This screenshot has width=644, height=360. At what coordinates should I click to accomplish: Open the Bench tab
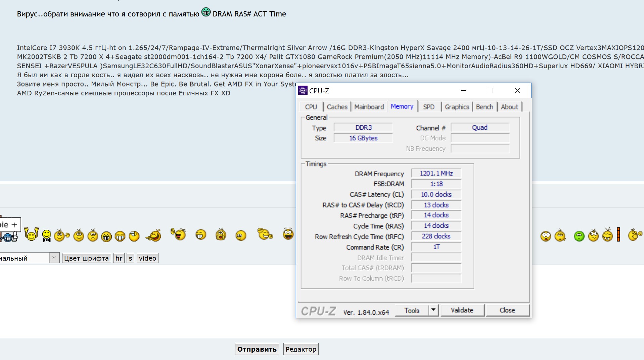tap(484, 107)
